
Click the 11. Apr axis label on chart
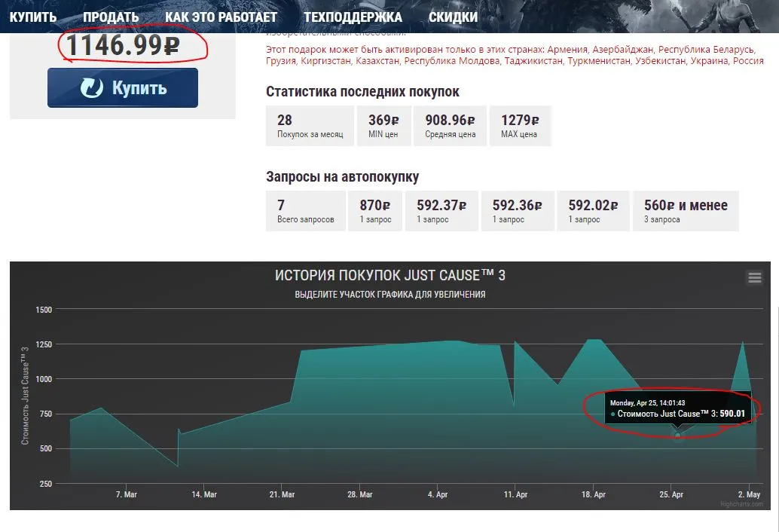pyautogui.click(x=515, y=495)
